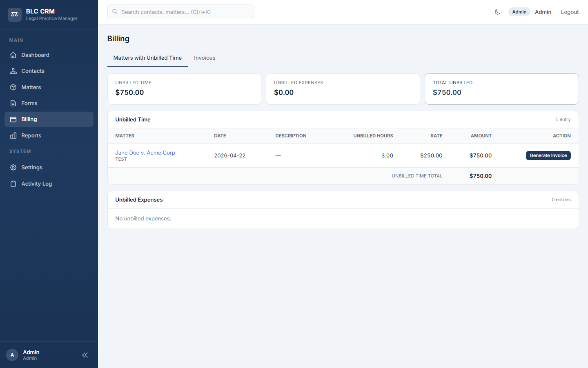Click the Unbilled Time summary card
This screenshot has height=368, width=588.
[184, 89]
